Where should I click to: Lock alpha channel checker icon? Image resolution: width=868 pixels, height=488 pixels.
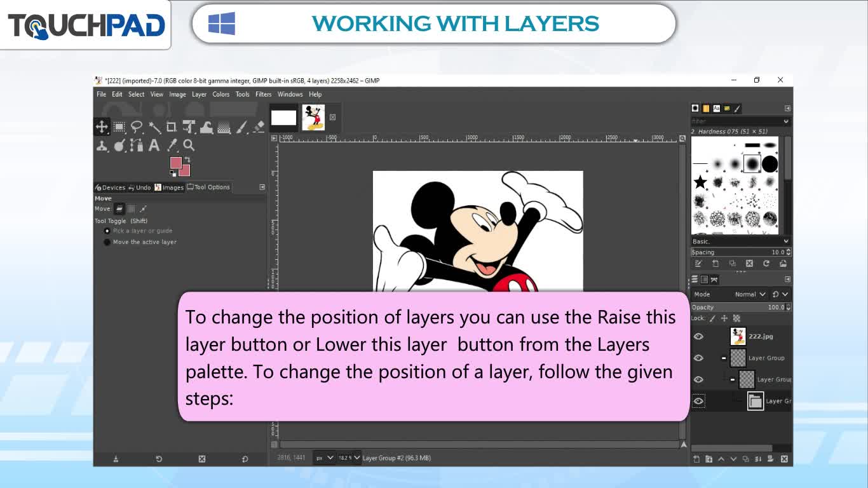736,318
